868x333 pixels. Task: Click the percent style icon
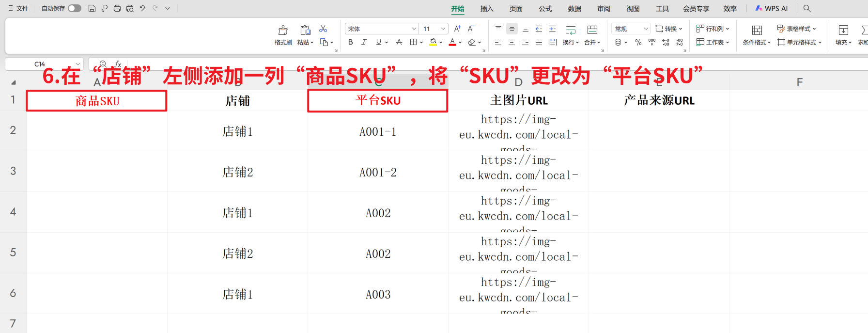(638, 43)
